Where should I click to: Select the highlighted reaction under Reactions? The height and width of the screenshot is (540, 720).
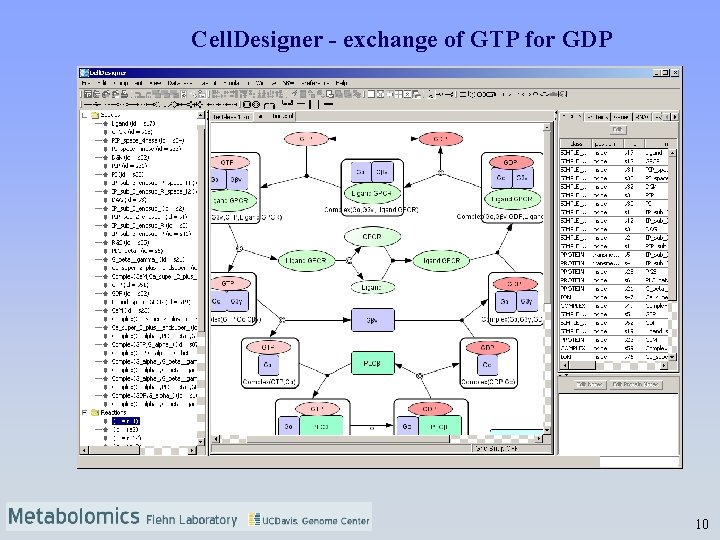point(125,421)
